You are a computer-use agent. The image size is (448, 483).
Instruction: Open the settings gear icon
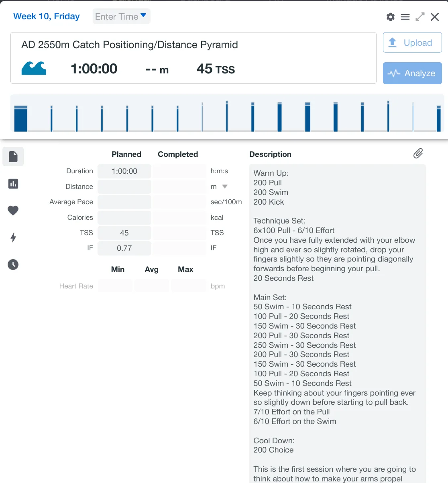click(390, 17)
